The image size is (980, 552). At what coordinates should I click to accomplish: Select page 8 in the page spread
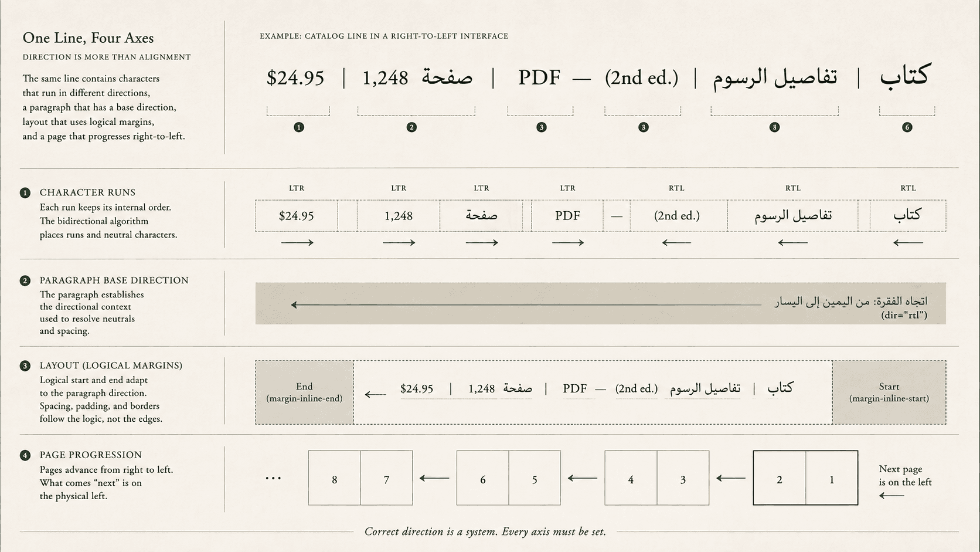pos(334,478)
